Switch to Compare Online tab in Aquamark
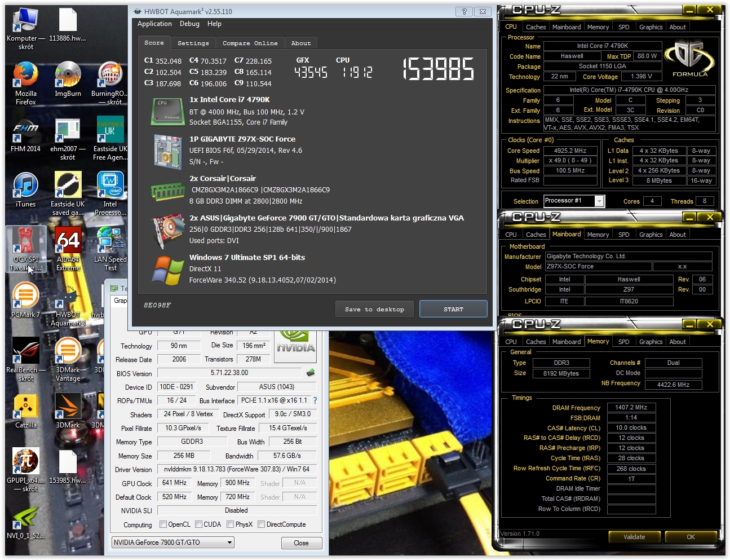The image size is (730, 560). pyautogui.click(x=250, y=43)
